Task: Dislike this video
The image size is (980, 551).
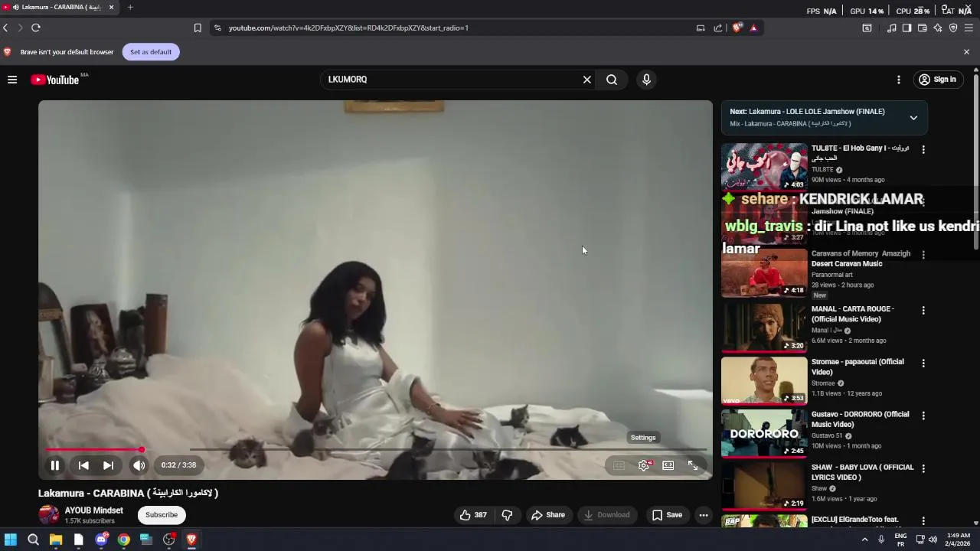Action: [507, 515]
